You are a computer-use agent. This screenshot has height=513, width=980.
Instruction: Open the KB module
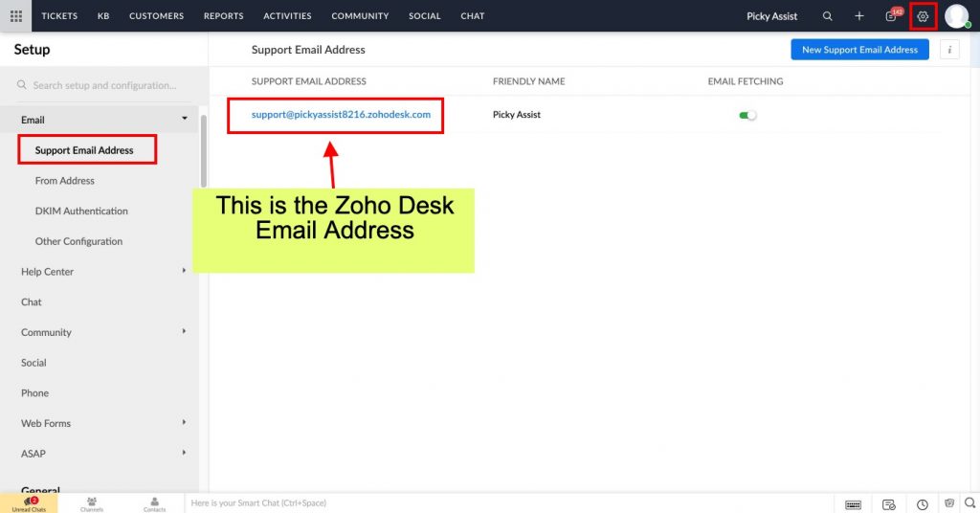pos(103,16)
